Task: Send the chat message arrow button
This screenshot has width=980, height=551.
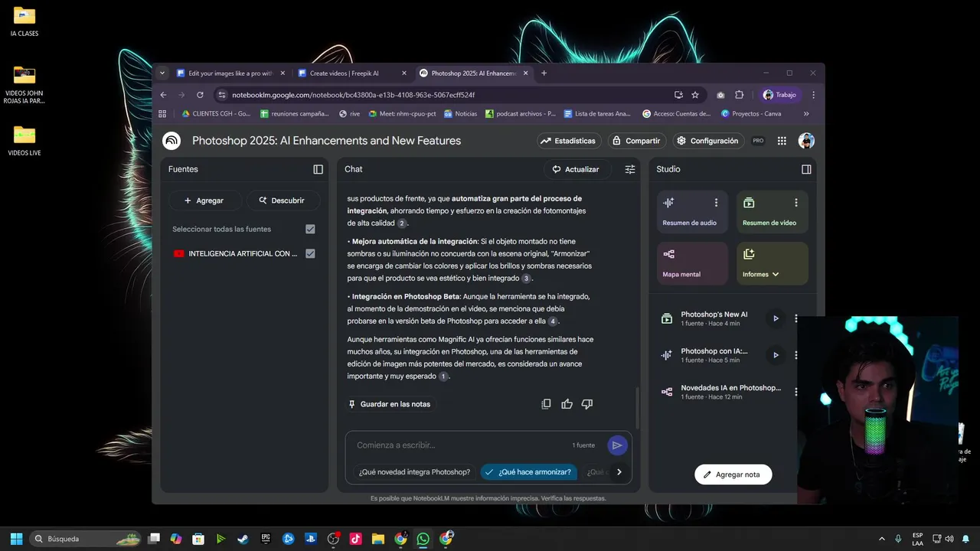Action: (617, 445)
